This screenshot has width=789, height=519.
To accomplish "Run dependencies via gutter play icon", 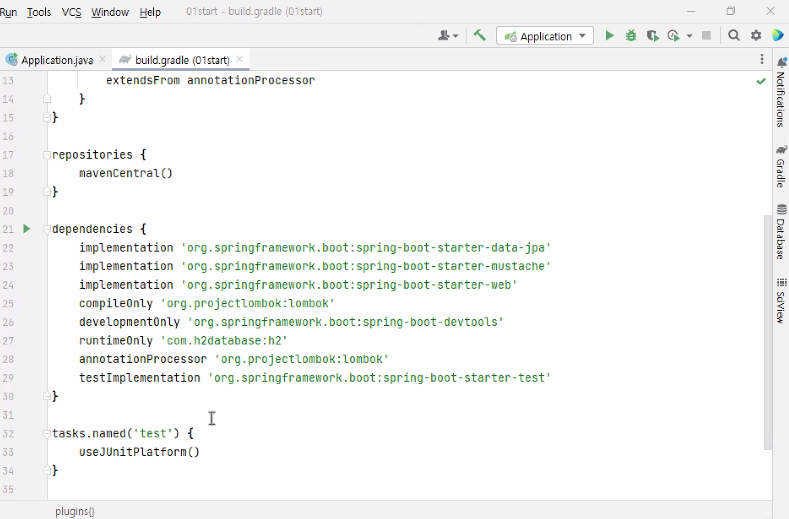I will tap(27, 229).
